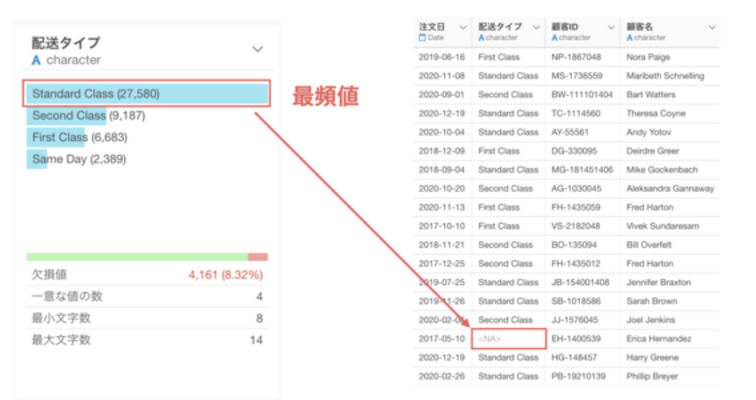Select the <NA> cell in 配送タイプ column
Screen dimensions: 756x400
(490, 339)
